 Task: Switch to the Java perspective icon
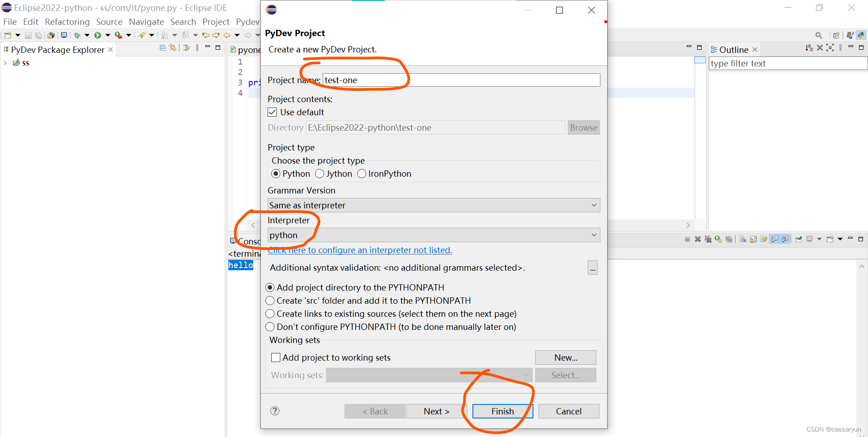(x=850, y=35)
